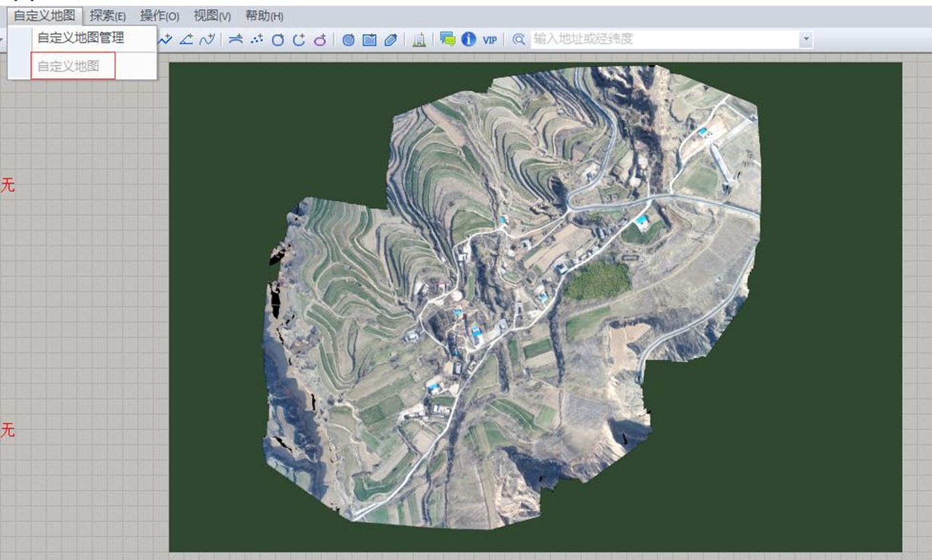Open the chat messages icon
932x560 pixels.
(x=448, y=39)
